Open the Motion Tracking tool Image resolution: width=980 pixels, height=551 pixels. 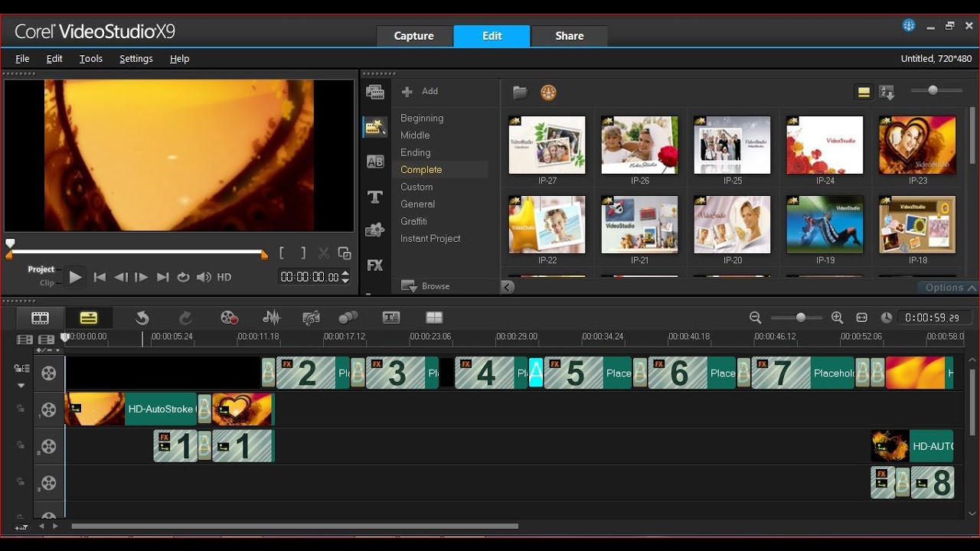tap(348, 318)
